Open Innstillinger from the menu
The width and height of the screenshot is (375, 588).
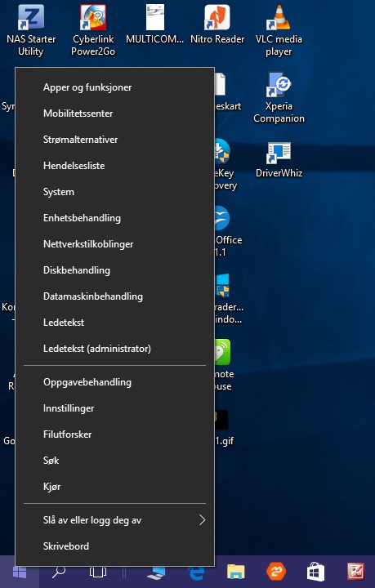point(114,408)
